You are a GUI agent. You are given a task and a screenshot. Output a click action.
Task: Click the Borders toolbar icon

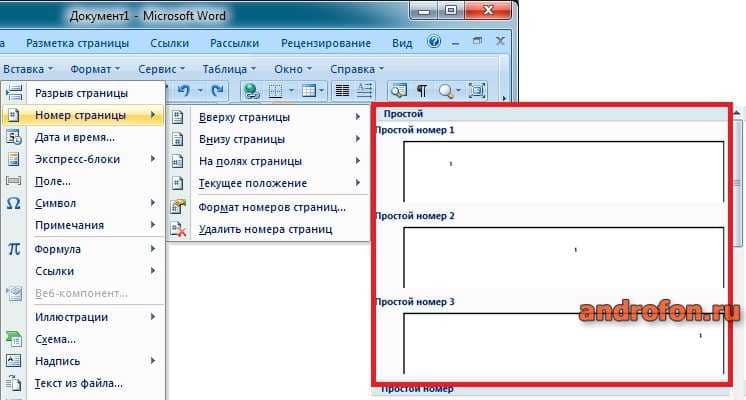[275, 90]
